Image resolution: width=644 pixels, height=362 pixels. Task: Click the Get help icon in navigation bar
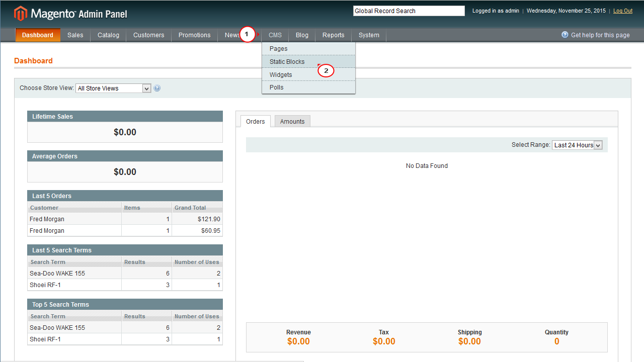565,35
